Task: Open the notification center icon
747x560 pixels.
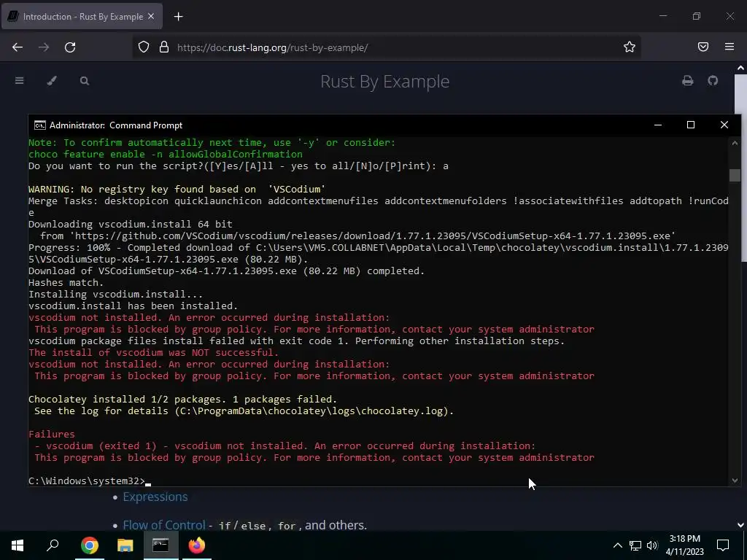Action: pos(723,545)
